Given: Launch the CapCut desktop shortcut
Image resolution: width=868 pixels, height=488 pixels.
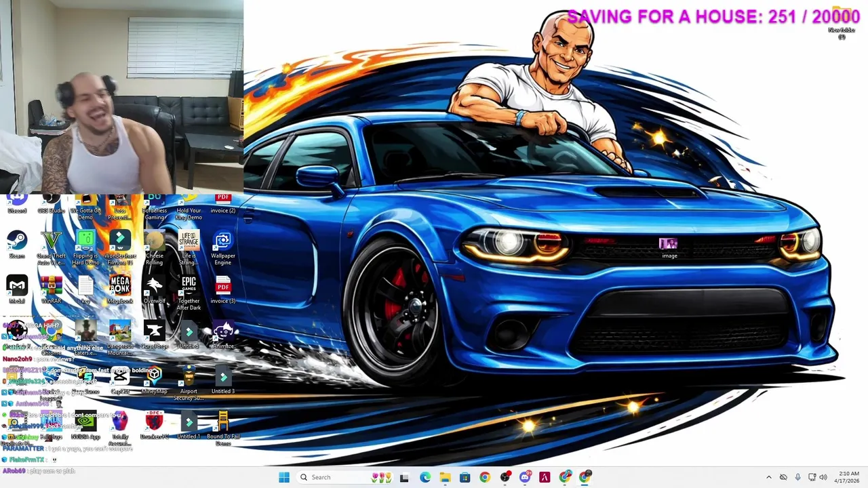Looking at the screenshot, I should tap(120, 380).
